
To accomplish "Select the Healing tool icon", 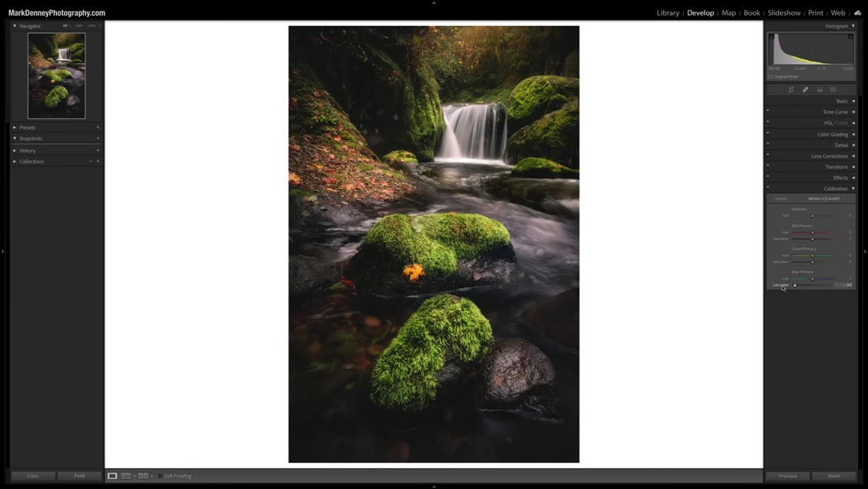I will pyautogui.click(x=806, y=90).
